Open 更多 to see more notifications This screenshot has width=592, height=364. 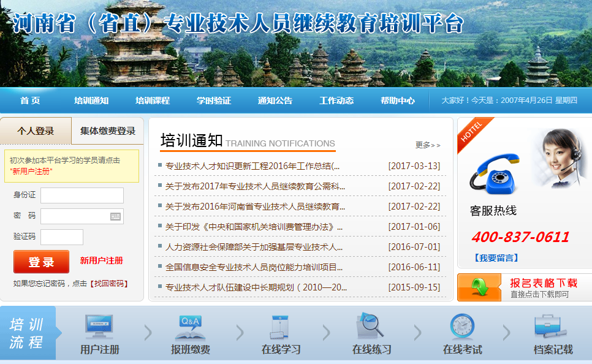[x=427, y=145]
